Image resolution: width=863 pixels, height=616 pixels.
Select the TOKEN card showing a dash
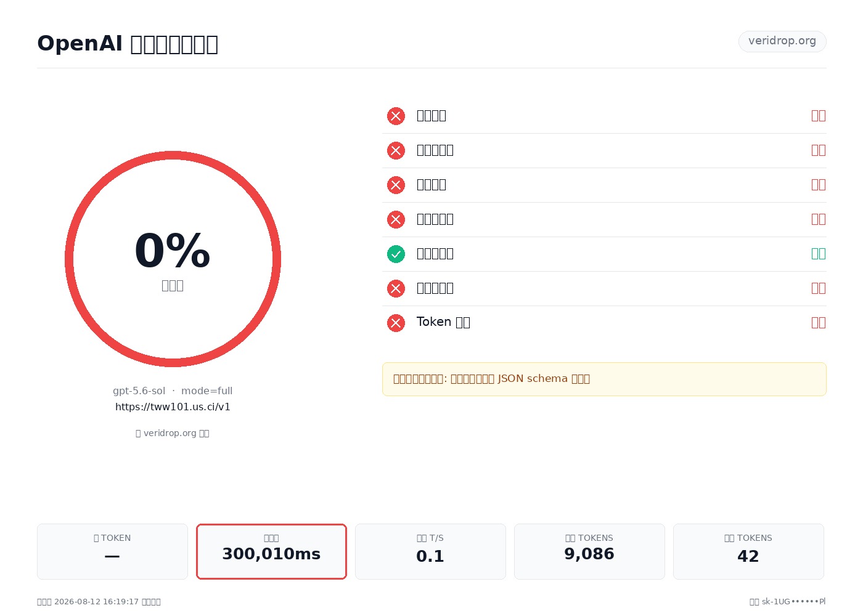click(x=112, y=551)
